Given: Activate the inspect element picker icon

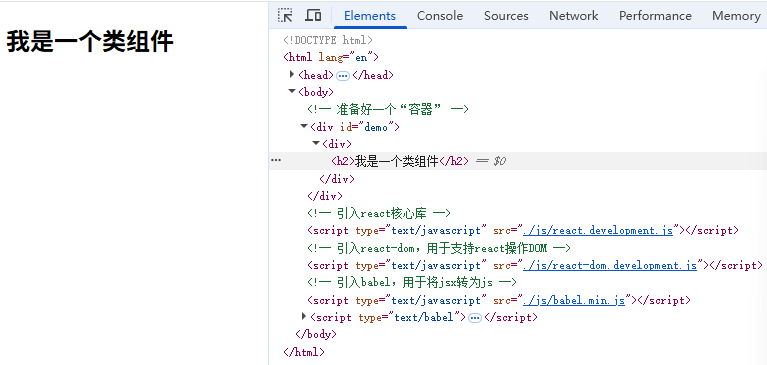Looking at the screenshot, I should tap(285, 15).
